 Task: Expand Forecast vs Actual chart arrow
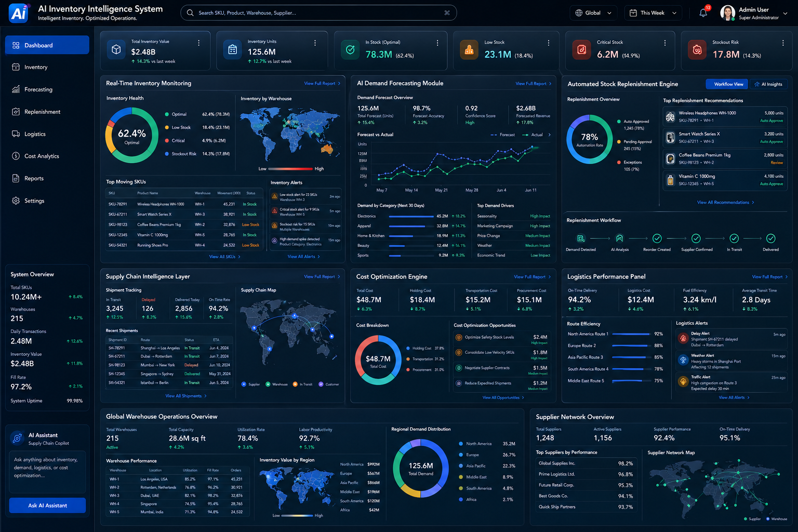[550, 135]
